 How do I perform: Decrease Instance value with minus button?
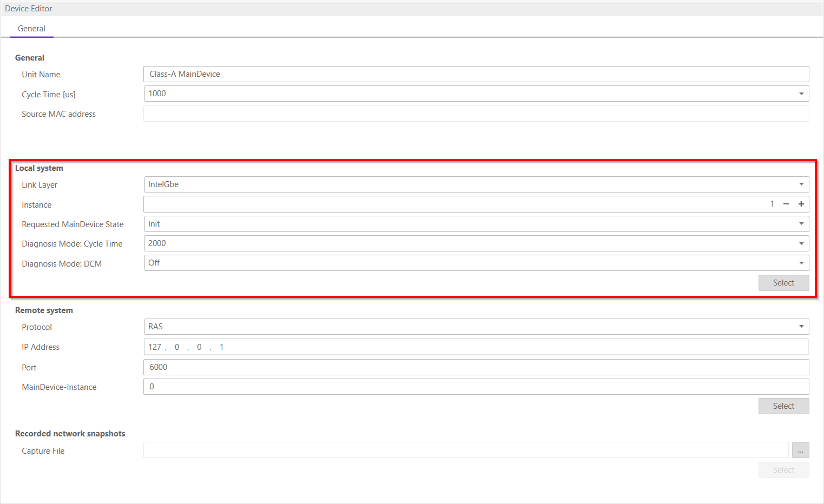coord(786,204)
